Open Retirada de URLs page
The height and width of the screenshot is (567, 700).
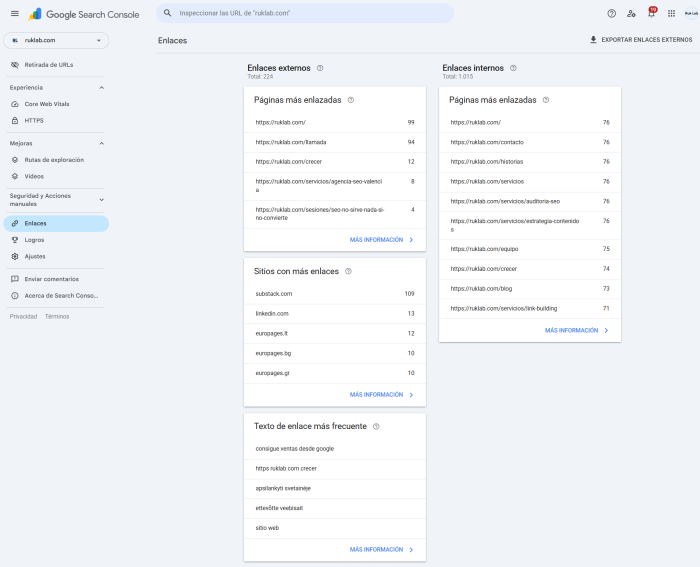[x=56, y=65]
